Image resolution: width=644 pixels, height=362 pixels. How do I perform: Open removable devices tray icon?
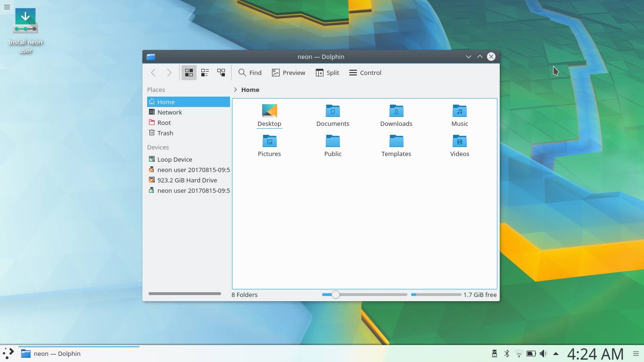pos(495,354)
